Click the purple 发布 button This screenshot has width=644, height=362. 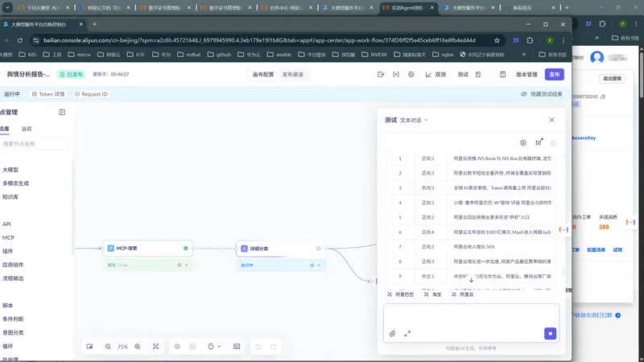click(555, 74)
